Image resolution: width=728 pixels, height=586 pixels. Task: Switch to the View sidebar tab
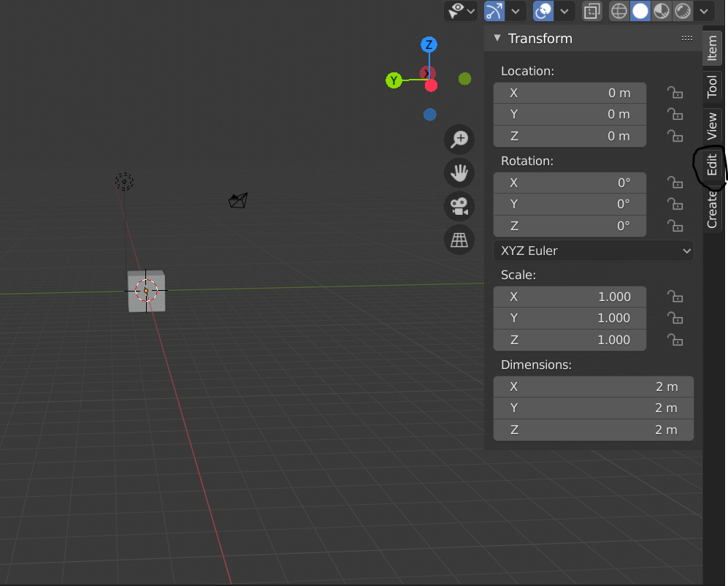[x=712, y=126]
